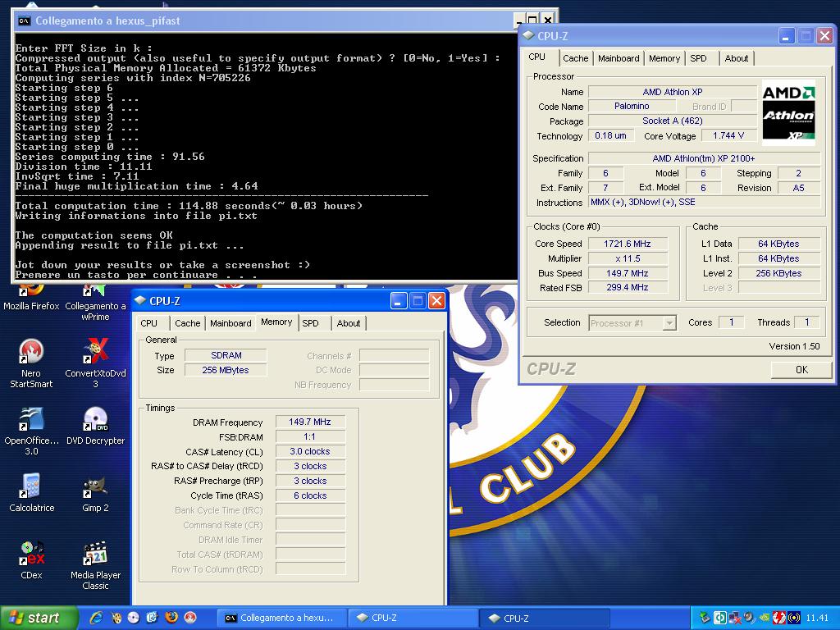Click the AMD Athlon XP logo
The width and height of the screenshot is (840, 630).
(788, 113)
